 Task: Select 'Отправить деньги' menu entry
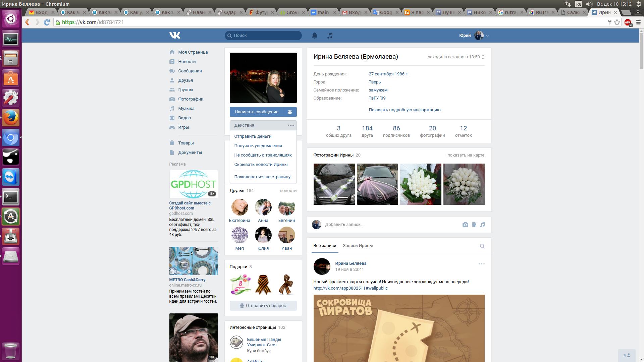click(253, 136)
